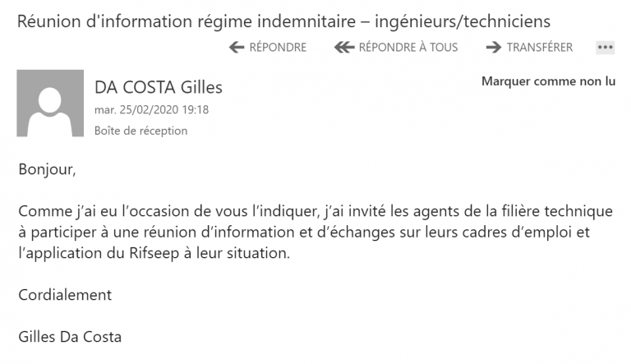Click the Gilles Da Costa signature

pos(70,336)
